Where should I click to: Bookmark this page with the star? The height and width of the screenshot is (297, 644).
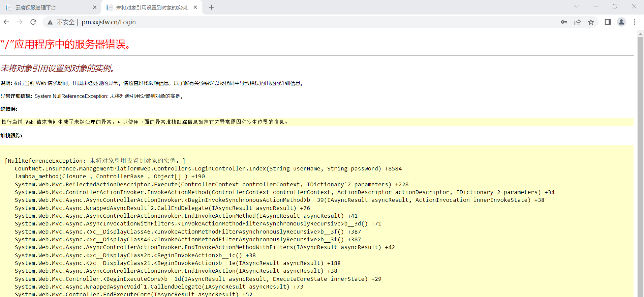[591, 22]
